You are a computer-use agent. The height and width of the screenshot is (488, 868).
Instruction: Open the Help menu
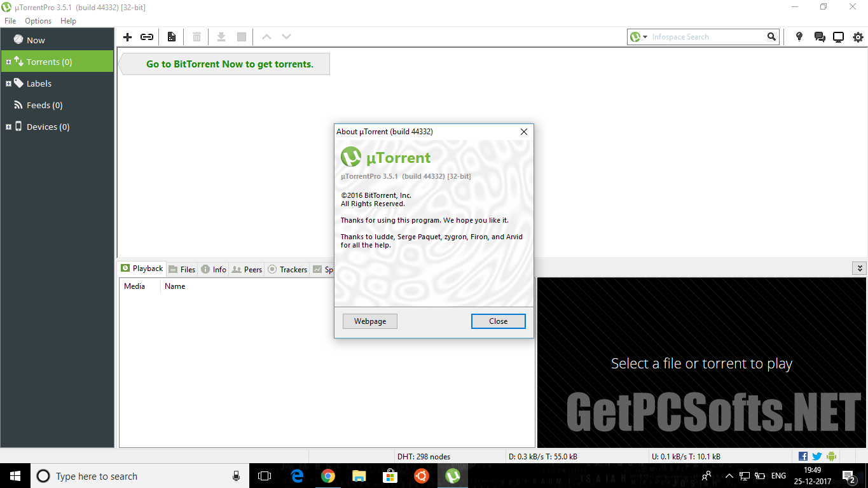pos(68,21)
